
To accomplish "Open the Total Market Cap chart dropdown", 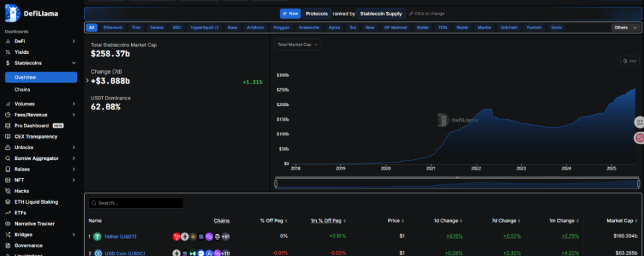I will click(297, 44).
